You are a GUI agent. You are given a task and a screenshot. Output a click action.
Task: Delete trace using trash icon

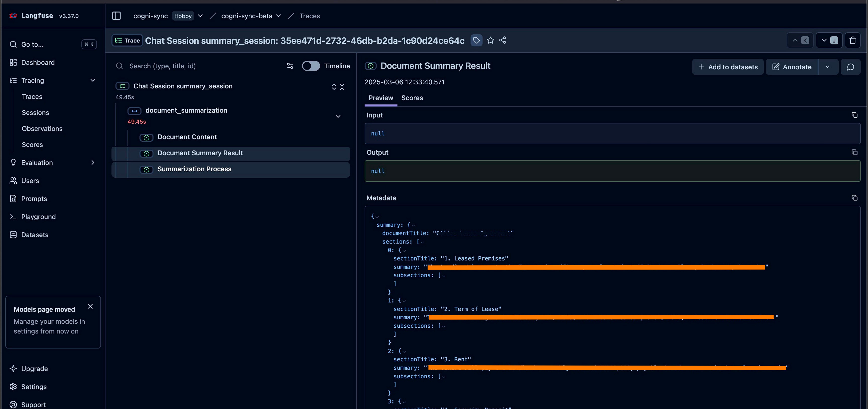852,40
